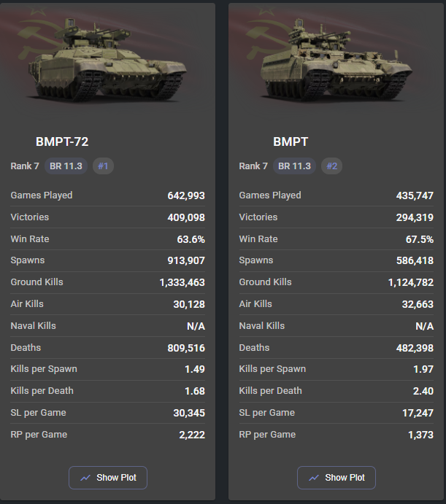Select the BMPT-72 SL per Game value 30,345
Screen dimensions: 446x504
click(188, 413)
